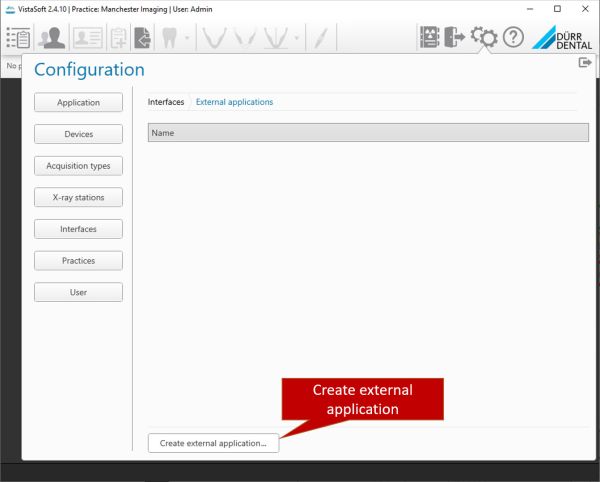Open the Practices section
Image resolution: width=600 pixels, height=482 pixels.
tap(78, 261)
